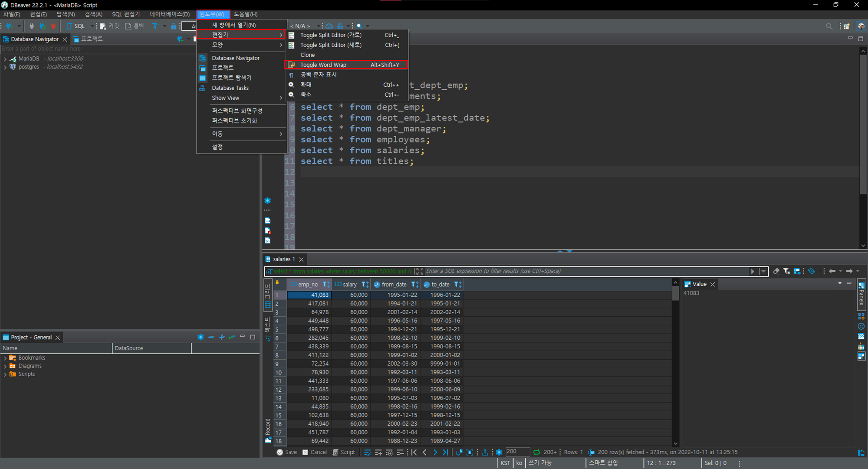Click the disconnect red plug icon
Image resolution: width=868 pixels, height=469 pixels.
point(53,26)
